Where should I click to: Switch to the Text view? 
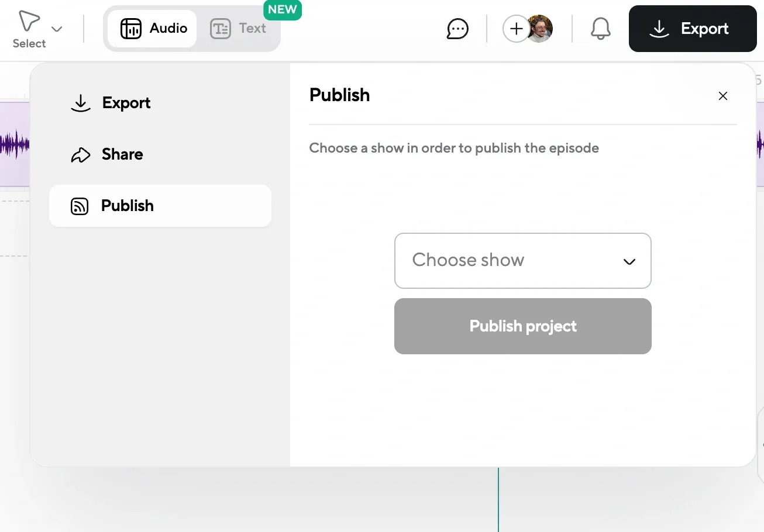(x=239, y=29)
